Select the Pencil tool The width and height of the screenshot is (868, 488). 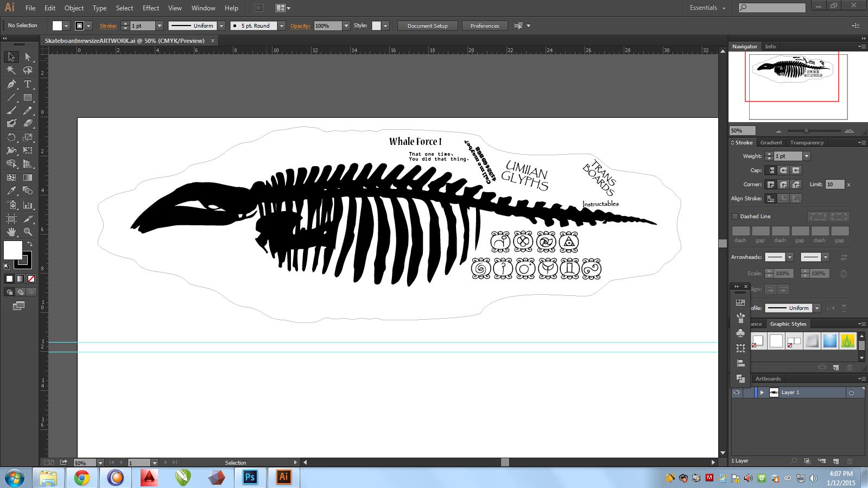28,110
